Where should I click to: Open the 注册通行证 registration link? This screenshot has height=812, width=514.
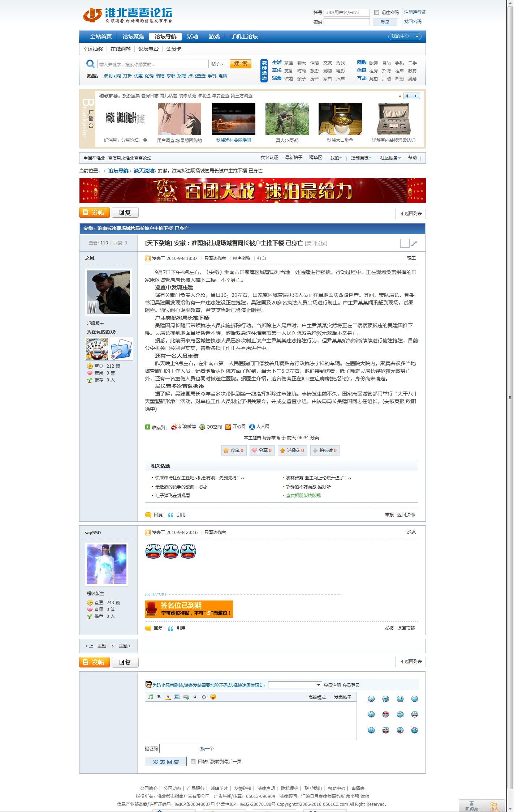(415, 12)
